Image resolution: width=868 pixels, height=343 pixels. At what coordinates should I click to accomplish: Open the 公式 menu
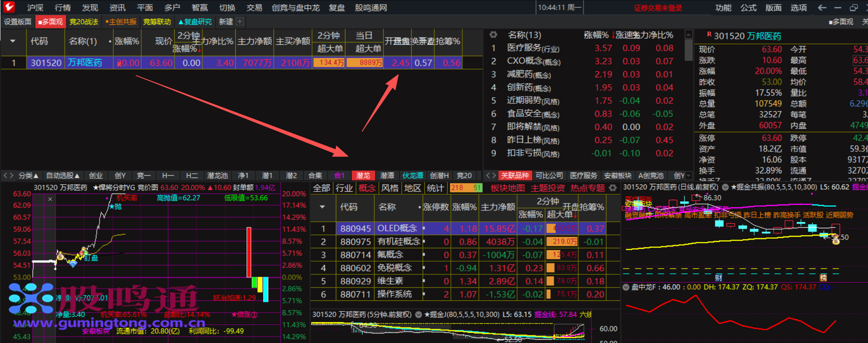pyautogui.click(x=748, y=7)
